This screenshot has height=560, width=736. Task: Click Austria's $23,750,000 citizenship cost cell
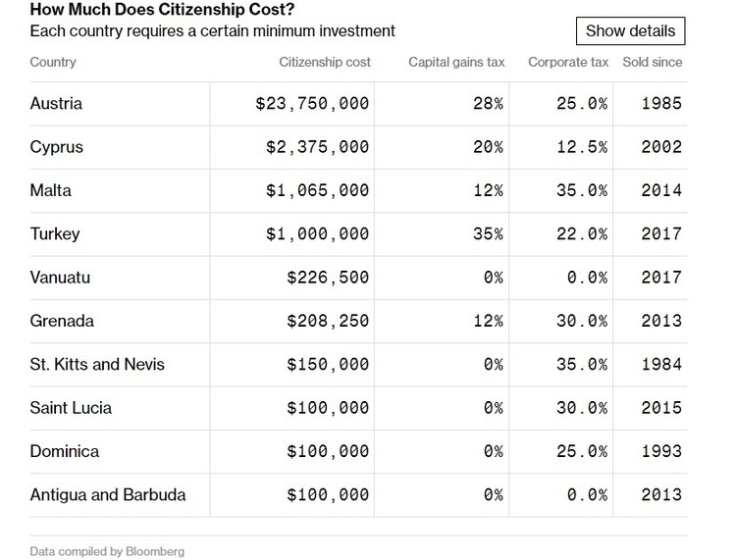pos(312,103)
